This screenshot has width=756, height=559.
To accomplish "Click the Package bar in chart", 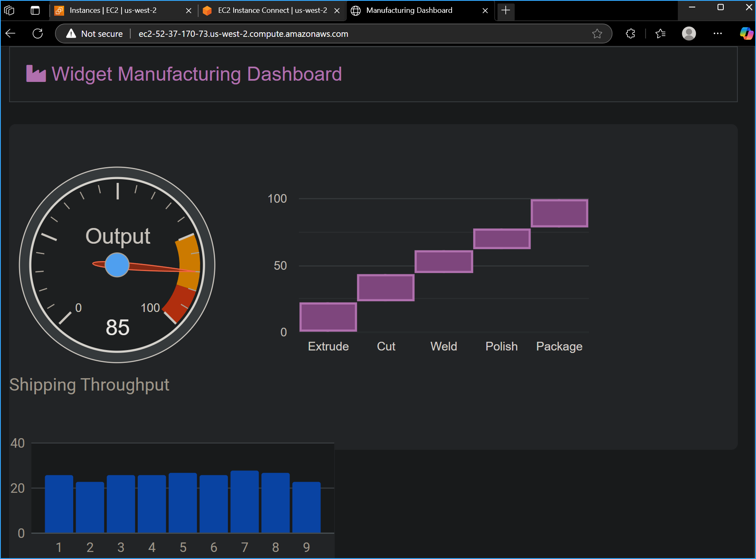I will pyautogui.click(x=559, y=213).
